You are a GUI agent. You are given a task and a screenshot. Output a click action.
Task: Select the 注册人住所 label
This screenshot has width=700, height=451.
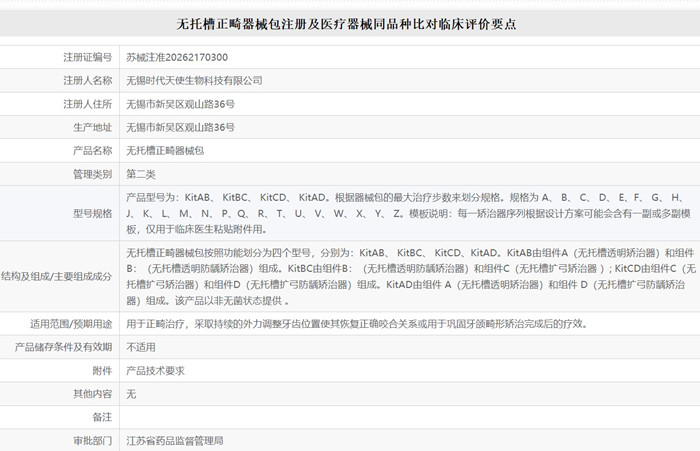coord(88,104)
